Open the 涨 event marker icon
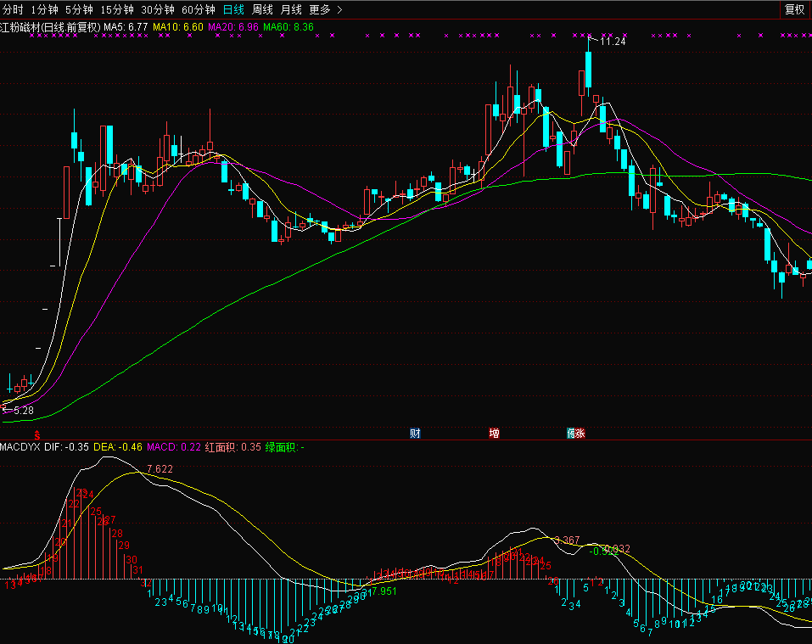 580,434
